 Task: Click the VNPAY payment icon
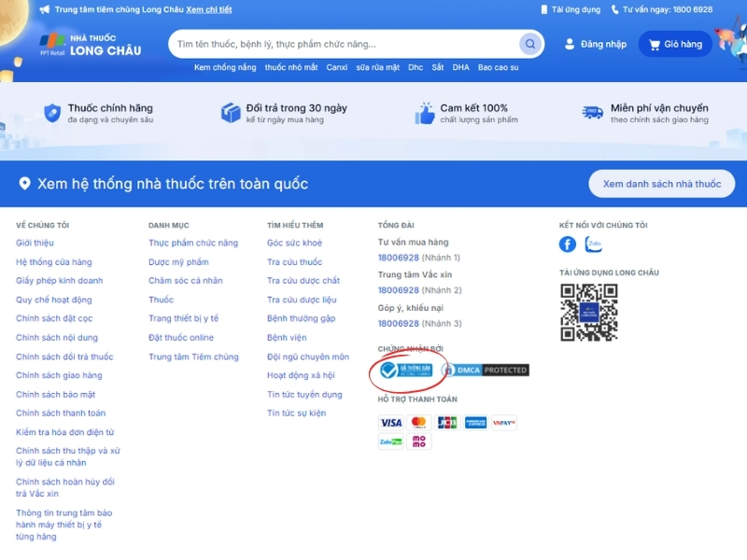(503, 423)
